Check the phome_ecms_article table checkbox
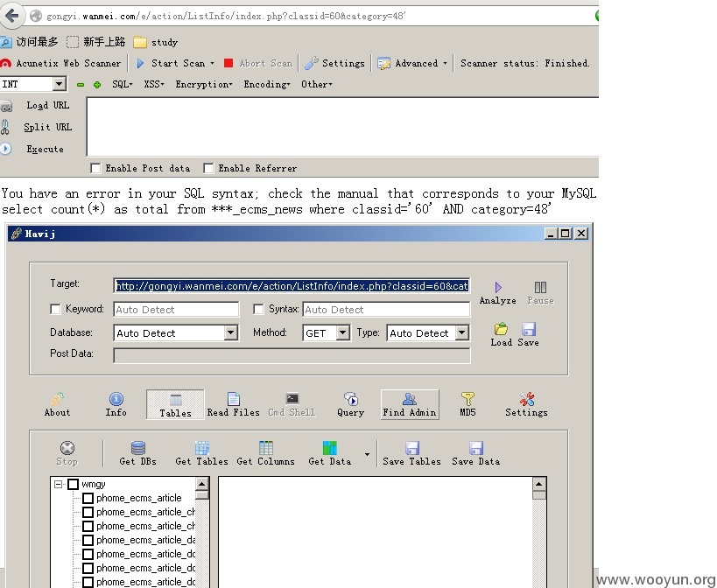Screen dimensions: 717x588 [88, 498]
